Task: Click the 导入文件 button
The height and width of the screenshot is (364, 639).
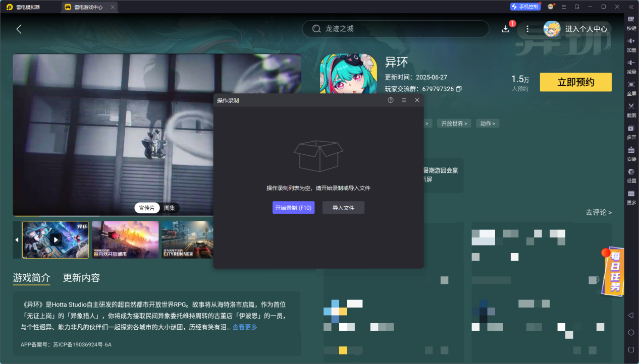Action: pos(343,208)
